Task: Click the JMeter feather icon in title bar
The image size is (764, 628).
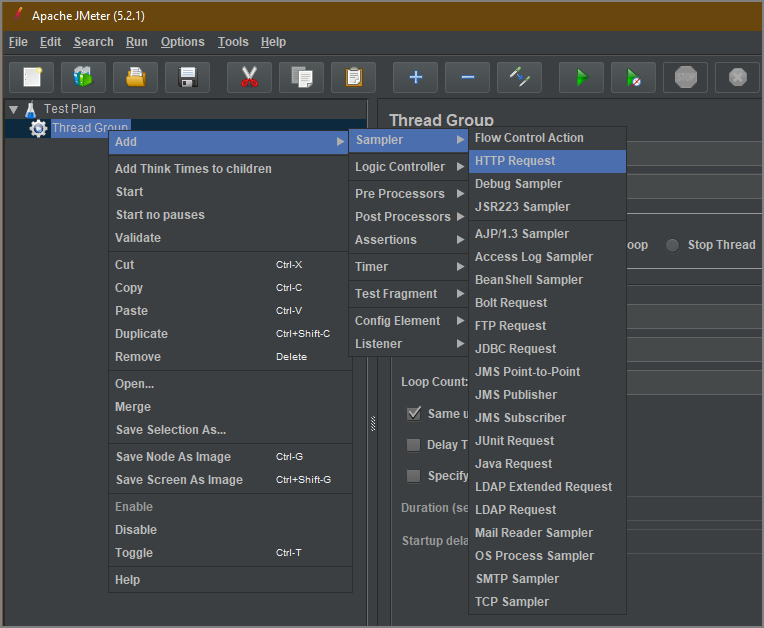Action: pos(18,15)
